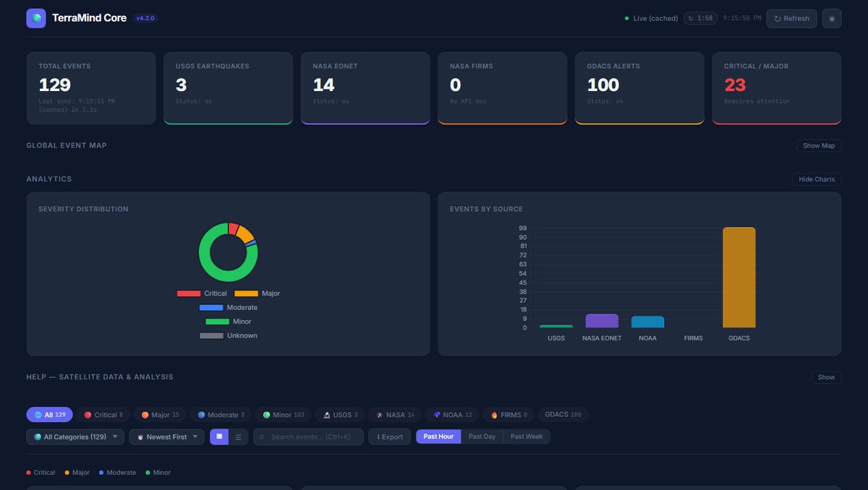Viewport: 868px width, 490px height.
Task: Select the Past Day time range
Action: click(482, 437)
